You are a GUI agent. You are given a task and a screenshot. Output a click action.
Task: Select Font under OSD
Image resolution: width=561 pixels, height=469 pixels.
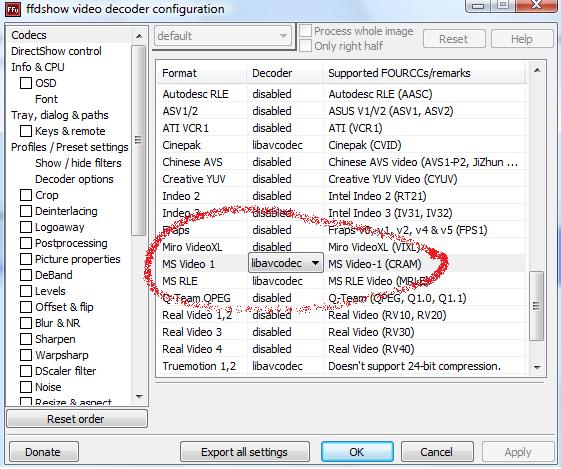47,99
